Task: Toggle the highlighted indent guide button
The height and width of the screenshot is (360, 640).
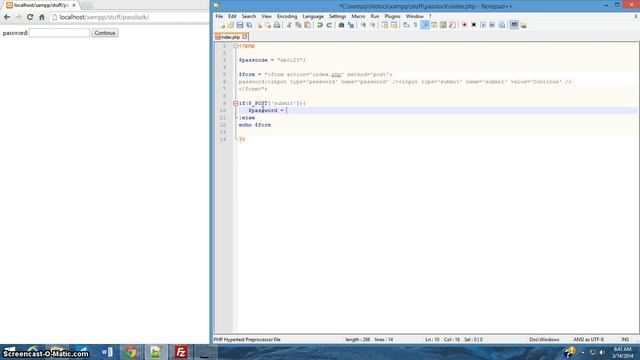Action: pos(425,25)
